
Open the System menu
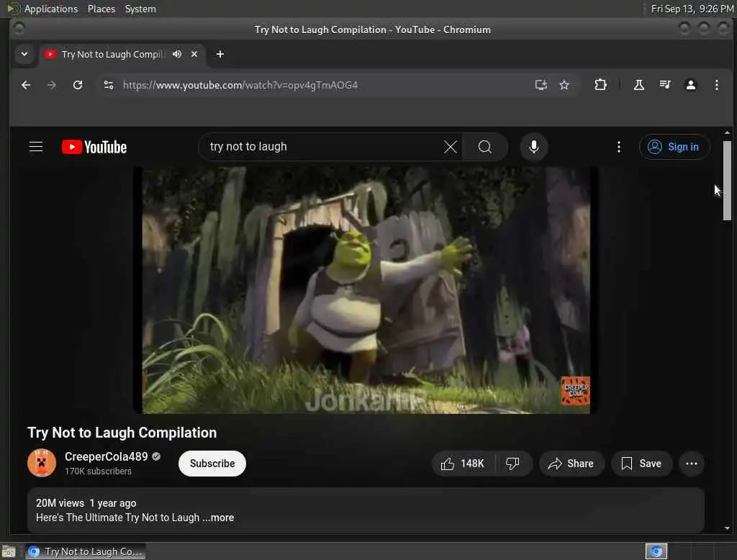click(140, 9)
